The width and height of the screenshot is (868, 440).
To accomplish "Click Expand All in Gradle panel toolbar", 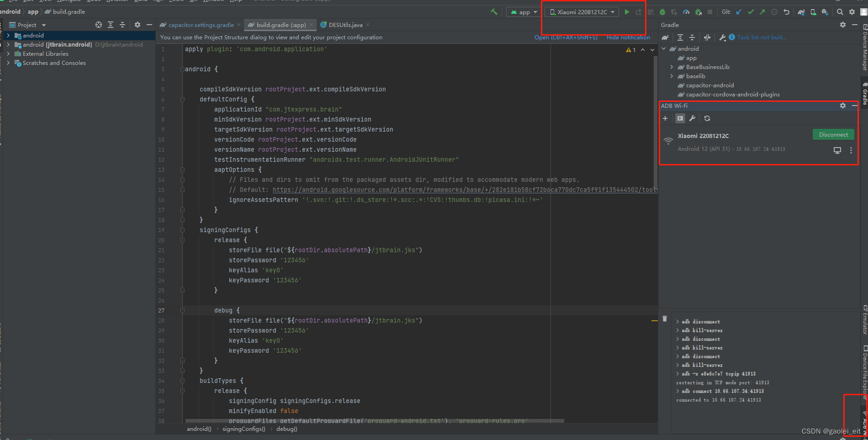I will (680, 37).
